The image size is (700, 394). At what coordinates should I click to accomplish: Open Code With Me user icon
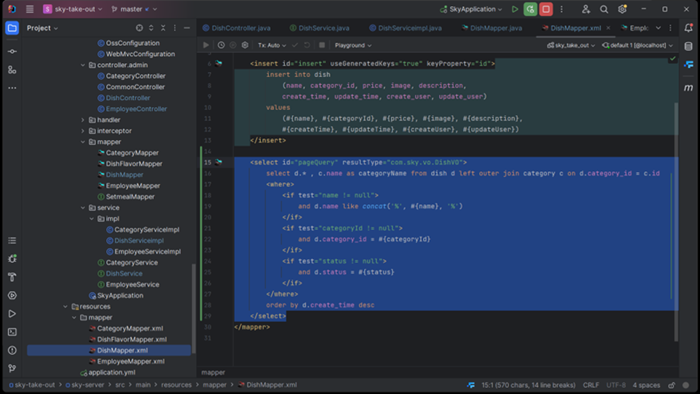point(586,9)
